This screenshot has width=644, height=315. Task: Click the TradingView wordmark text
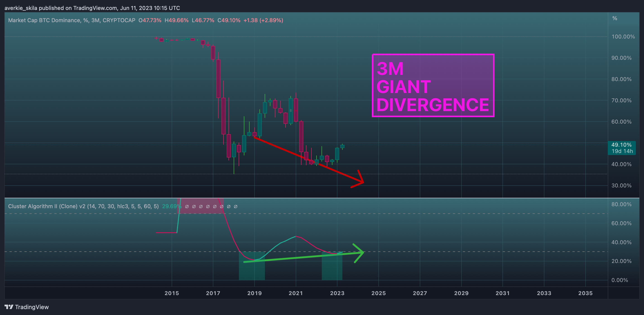point(32,307)
